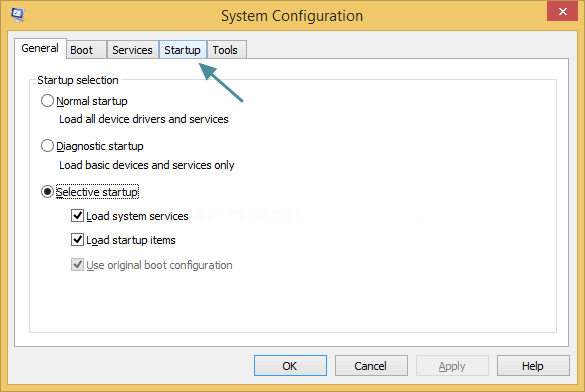
Task: Choose the Diagnostic startup option
Action: click(x=47, y=146)
